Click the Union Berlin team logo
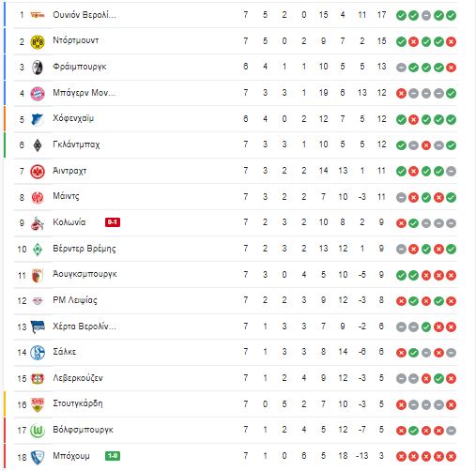Image resolution: width=476 pixels, height=471 pixels. point(38,15)
